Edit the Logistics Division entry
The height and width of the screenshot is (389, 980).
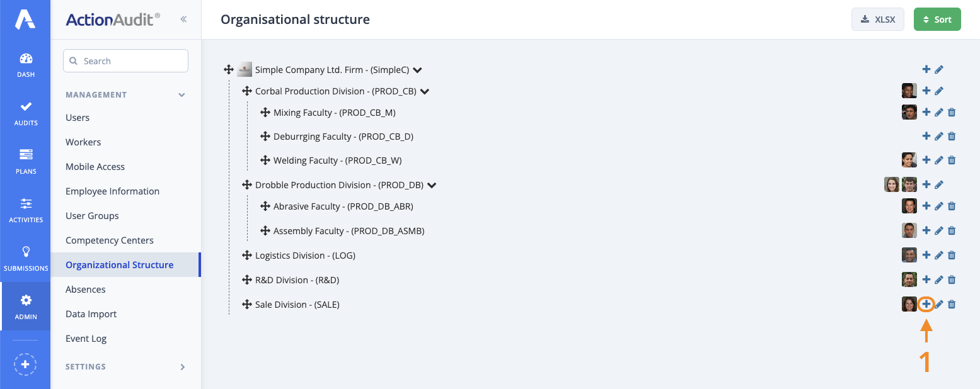(x=939, y=255)
